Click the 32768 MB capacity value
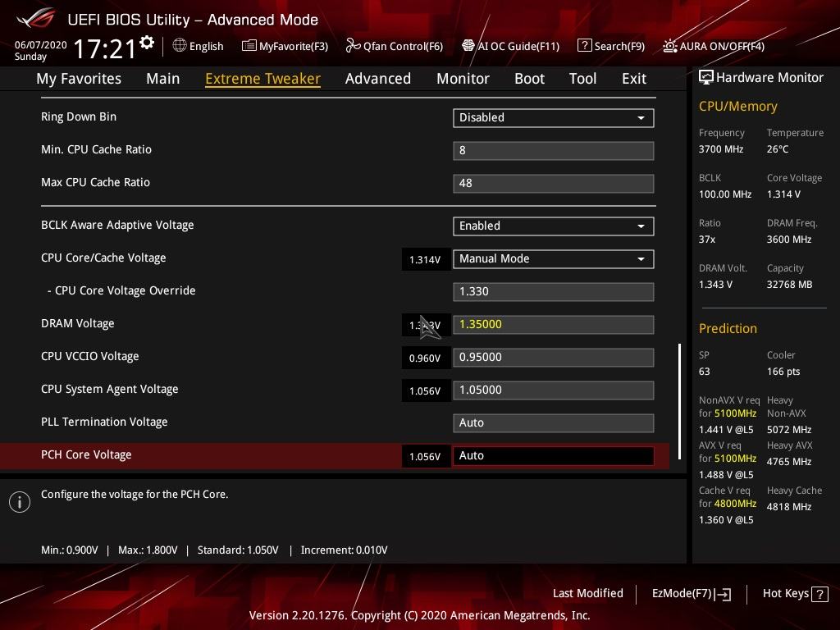 (790, 285)
